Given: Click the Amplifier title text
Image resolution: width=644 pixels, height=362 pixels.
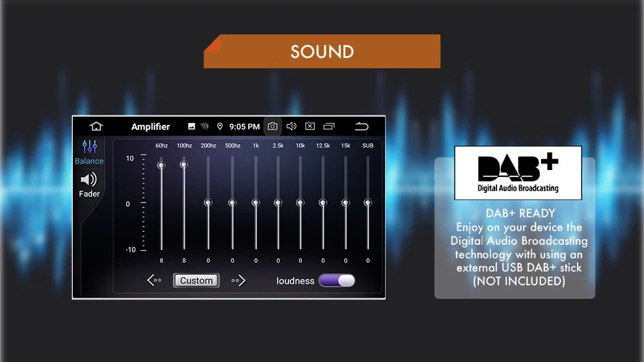Looking at the screenshot, I should click(x=150, y=126).
